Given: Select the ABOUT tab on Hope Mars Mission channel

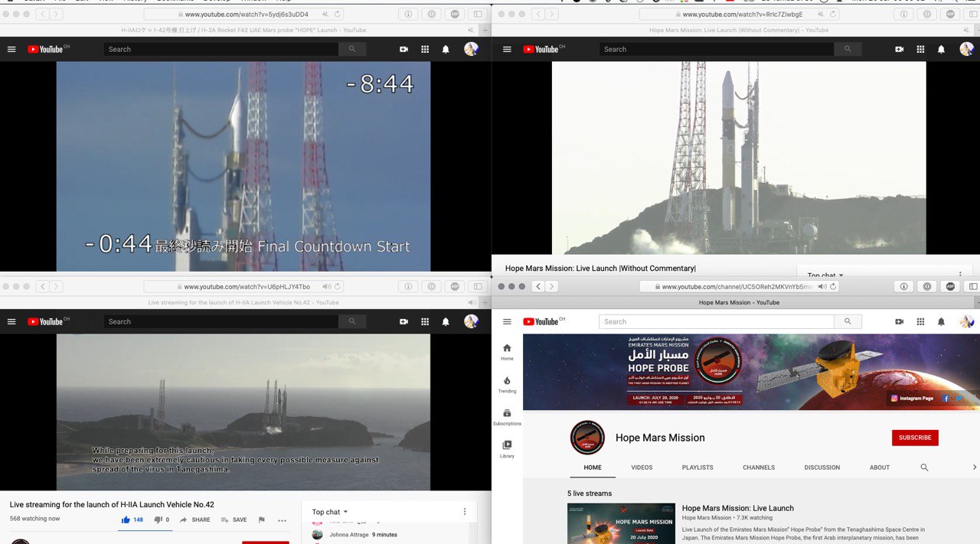Looking at the screenshot, I should pyautogui.click(x=880, y=467).
